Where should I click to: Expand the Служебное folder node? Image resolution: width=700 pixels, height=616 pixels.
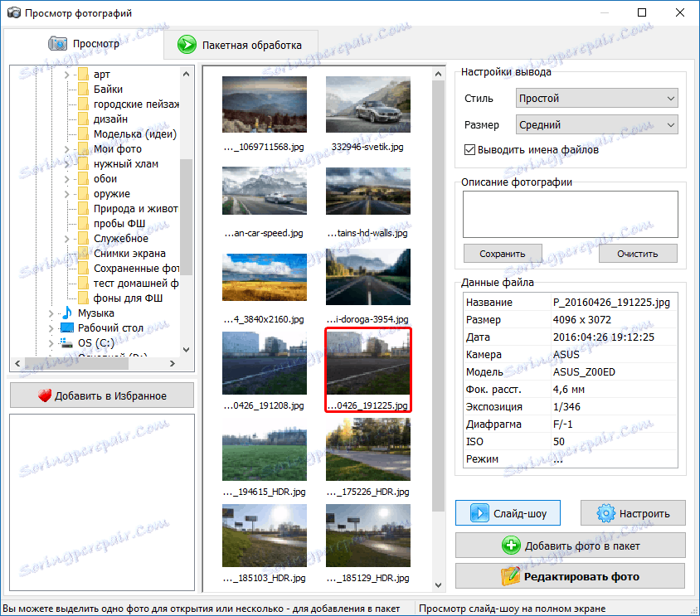tap(66, 239)
